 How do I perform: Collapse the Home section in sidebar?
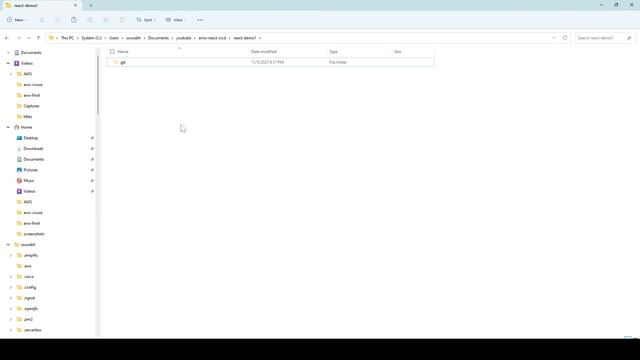[x=8, y=127]
